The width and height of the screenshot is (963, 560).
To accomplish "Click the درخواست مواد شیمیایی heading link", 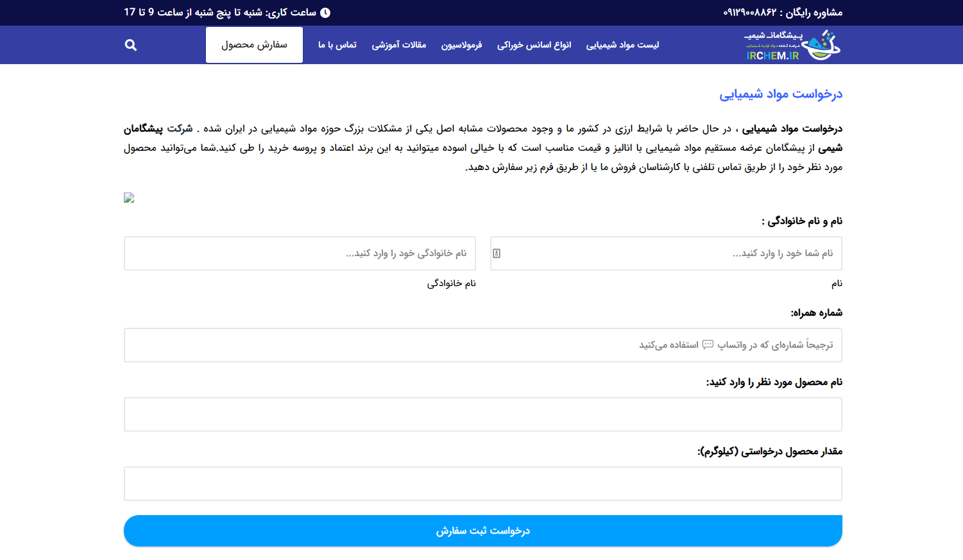I will (782, 94).
